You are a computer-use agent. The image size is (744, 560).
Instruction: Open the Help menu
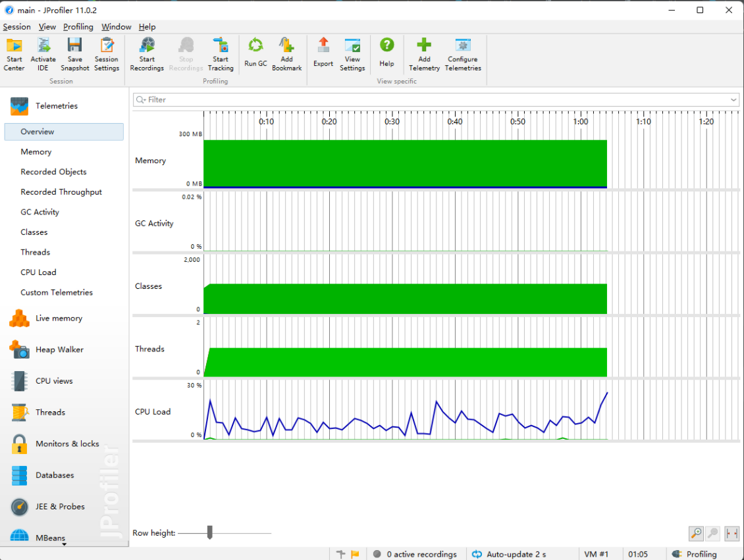click(147, 27)
